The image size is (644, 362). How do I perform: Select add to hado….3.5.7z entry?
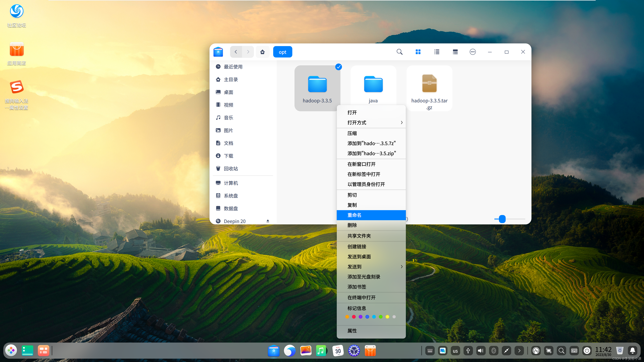coord(371,143)
